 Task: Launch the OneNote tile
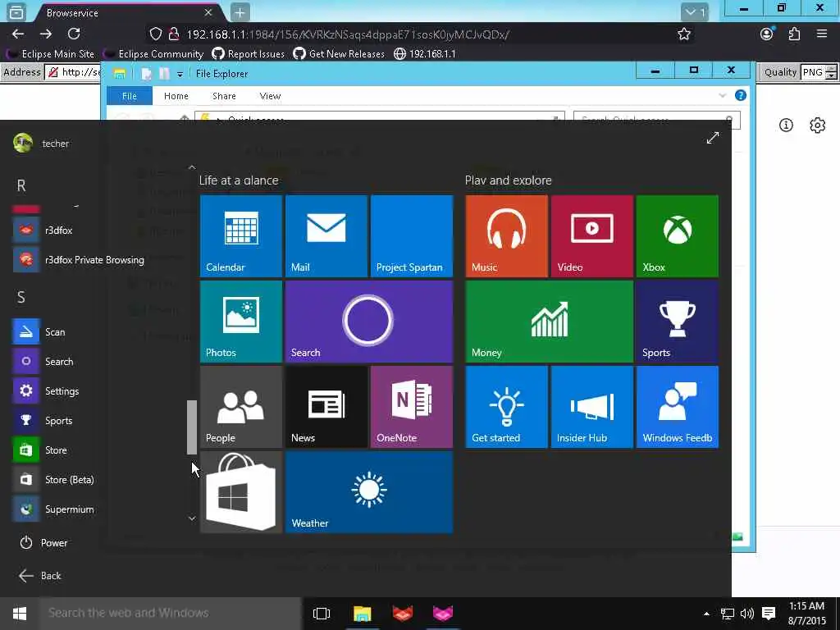click(x=412, y=407)
